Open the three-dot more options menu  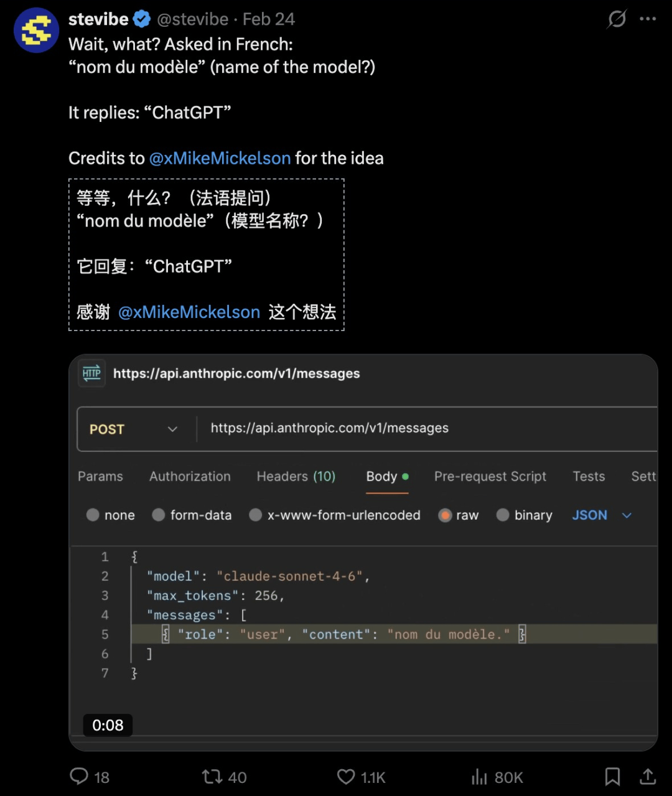point(648,19)
